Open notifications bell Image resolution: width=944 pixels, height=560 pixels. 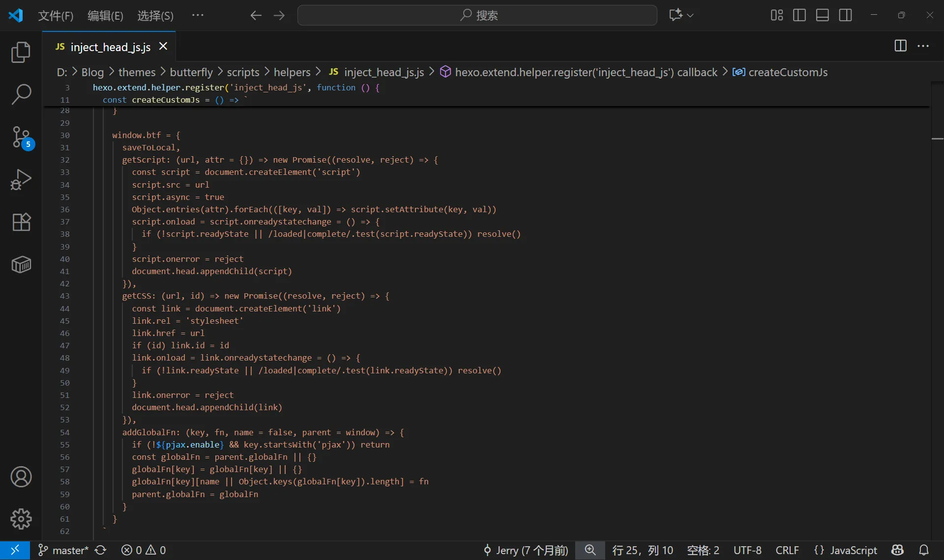[x=924, y=550]
